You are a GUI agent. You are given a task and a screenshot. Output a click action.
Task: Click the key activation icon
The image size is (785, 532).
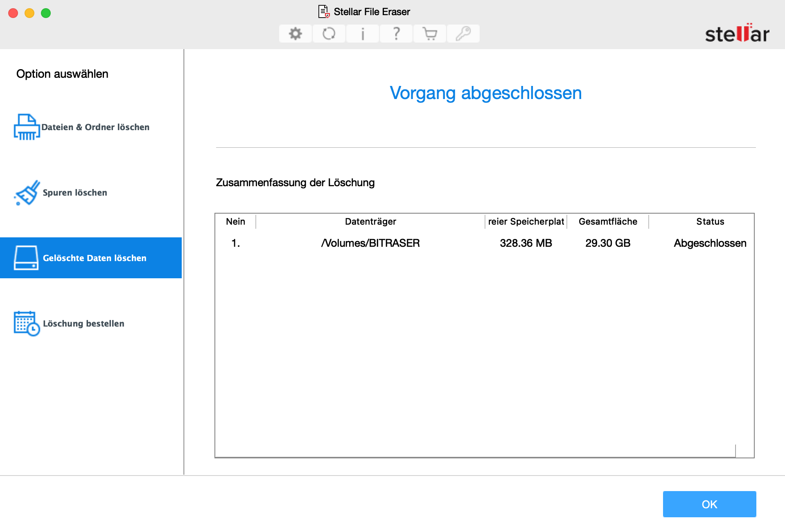pyautogui.click(x=463, y=34)
